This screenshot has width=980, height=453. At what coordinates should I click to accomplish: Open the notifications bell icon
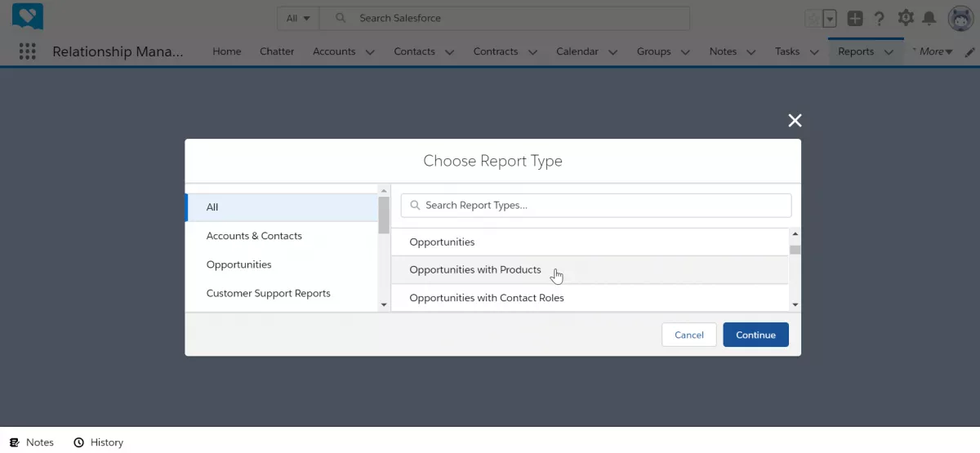click(x=929, y=18)
